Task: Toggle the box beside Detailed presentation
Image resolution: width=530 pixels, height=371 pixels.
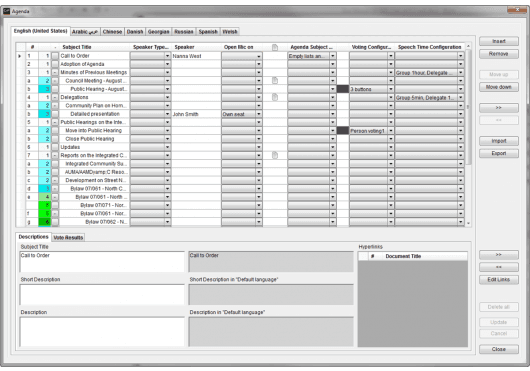Action: coord(55,114)
